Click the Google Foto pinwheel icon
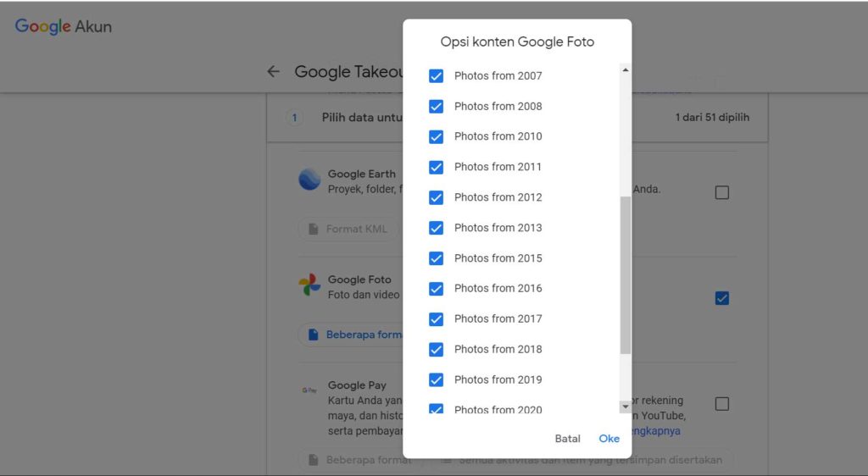The height and width of the screenshot is (476, 868). pyautogui.click(x=309, y=285)
